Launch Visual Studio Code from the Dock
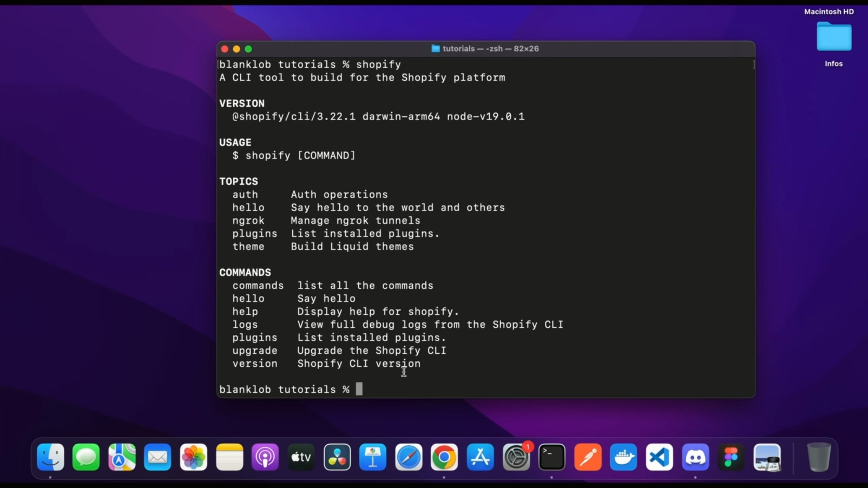The height and width of the screenshot is (488, 868). coord(660,457)
